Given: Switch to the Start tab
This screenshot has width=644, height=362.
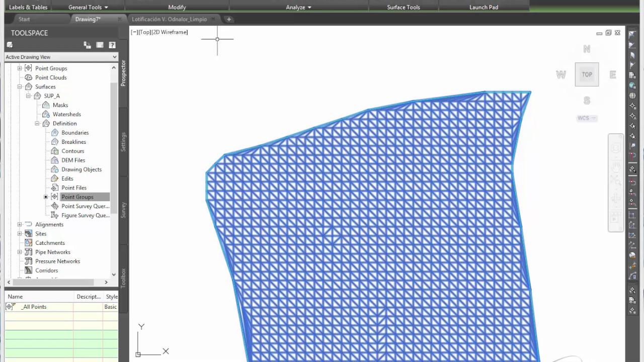Looking at the screenshot, I should (x=24, y=19).
